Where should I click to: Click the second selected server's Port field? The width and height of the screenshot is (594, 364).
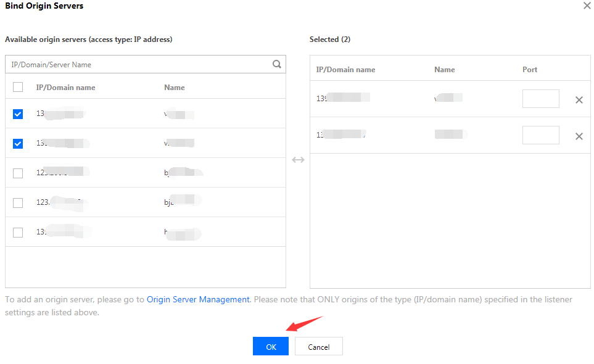tap(540, 135)
